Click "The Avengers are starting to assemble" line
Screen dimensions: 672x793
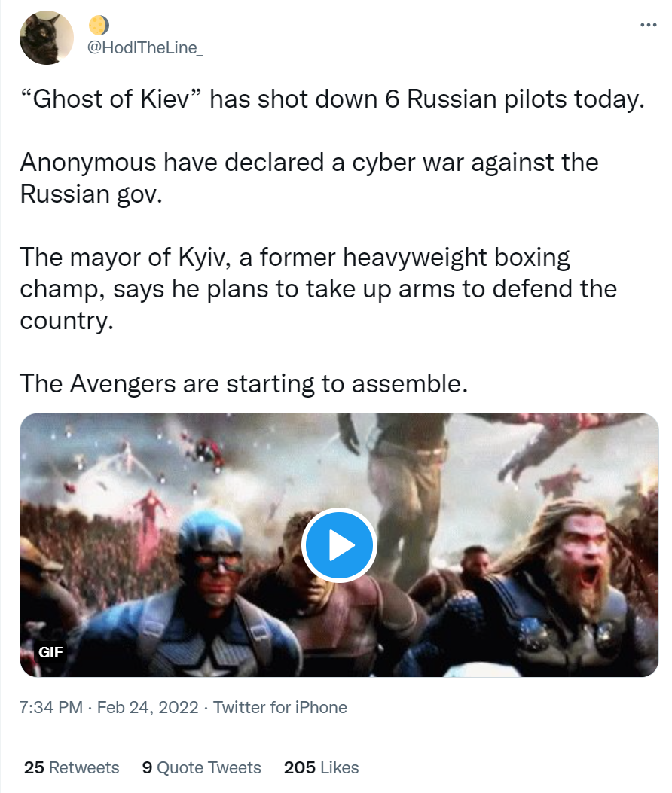[244, 383]
